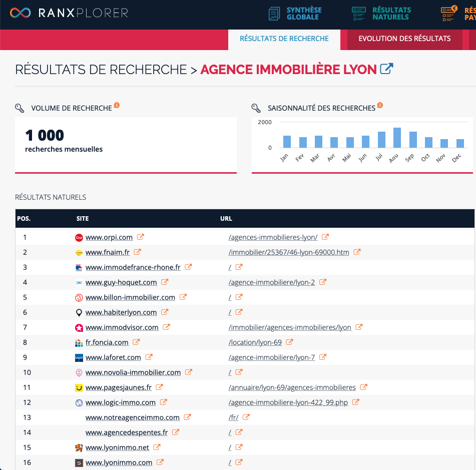Open external link icon after www.fnaim.fr

[x=138, y=252]
